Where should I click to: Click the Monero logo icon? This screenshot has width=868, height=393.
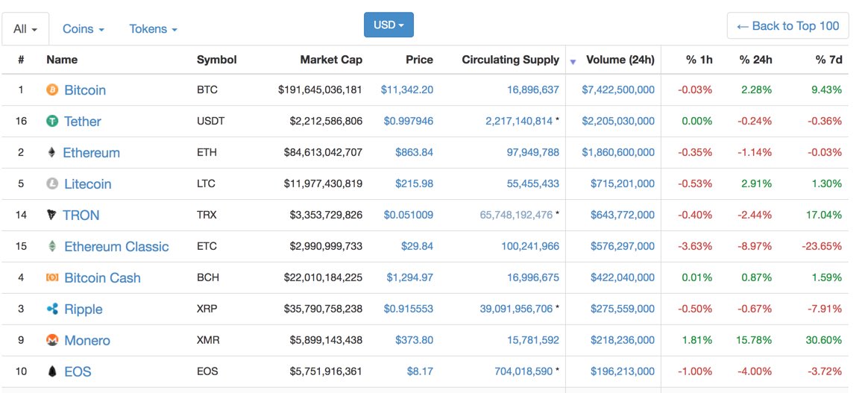pos(52,340)
